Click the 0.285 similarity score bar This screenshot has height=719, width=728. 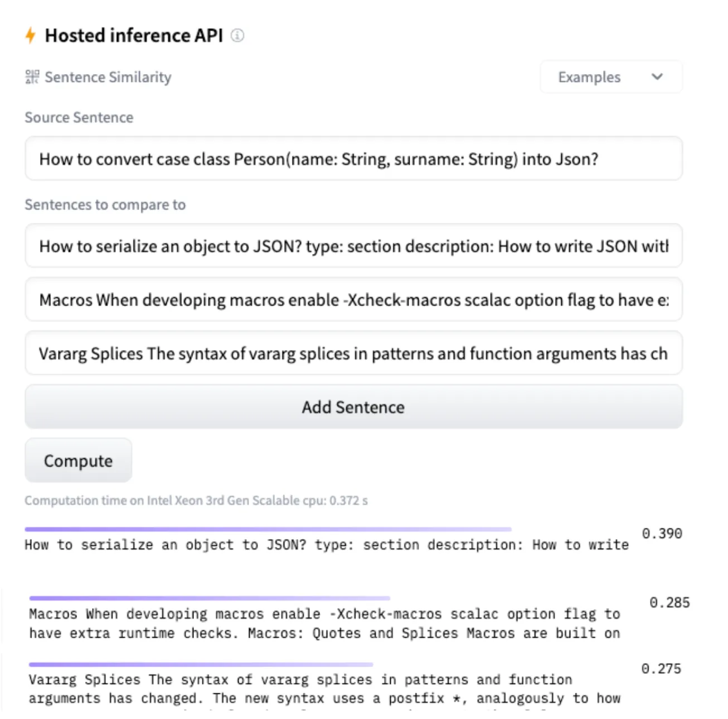coord(210,598)
